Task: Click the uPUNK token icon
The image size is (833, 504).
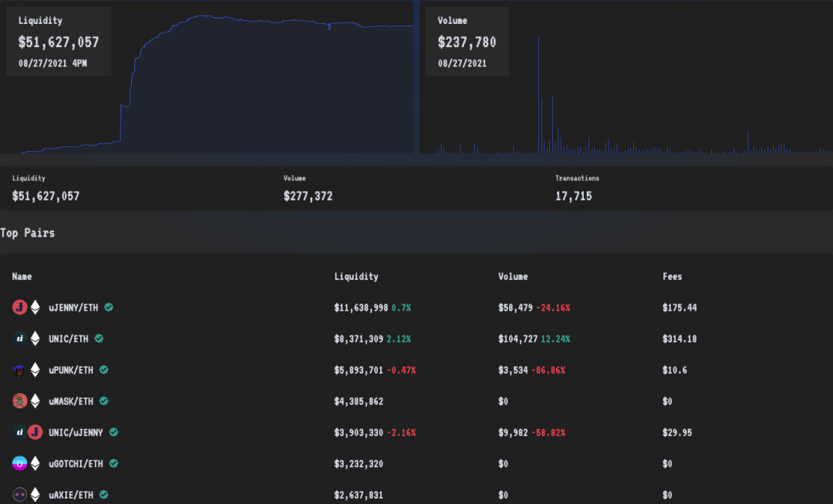Action: [19, 370]
